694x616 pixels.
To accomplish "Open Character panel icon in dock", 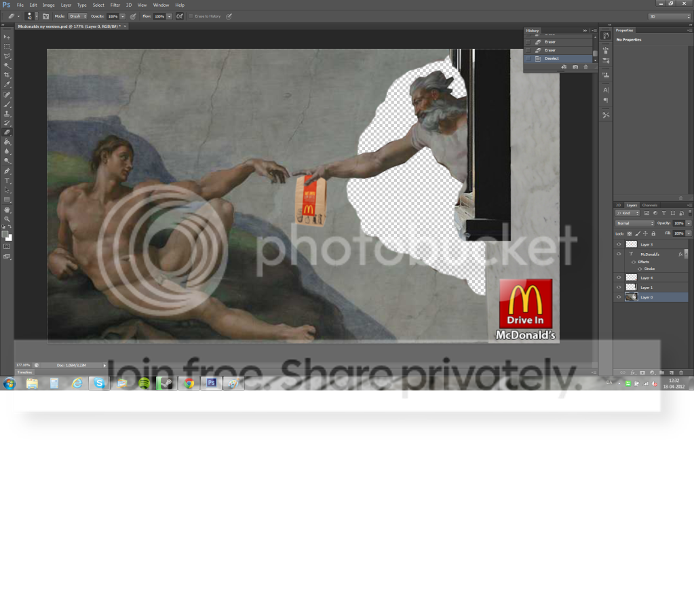I will 606,90.
